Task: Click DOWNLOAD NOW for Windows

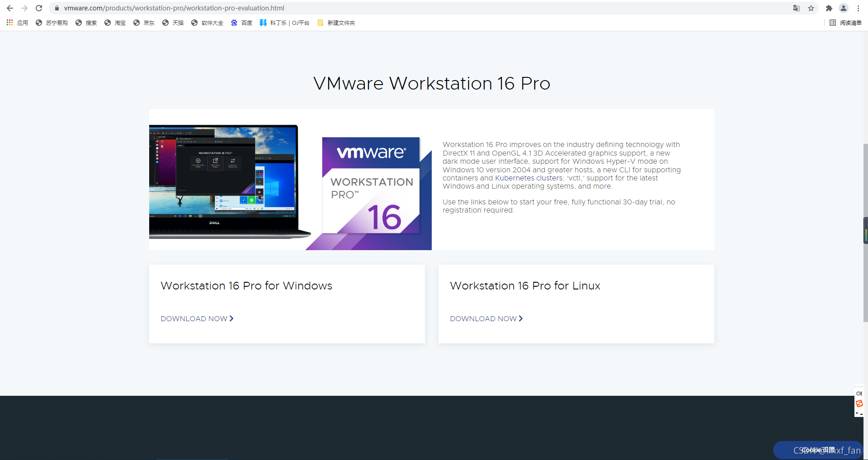Action: click(x=197, y=319)
